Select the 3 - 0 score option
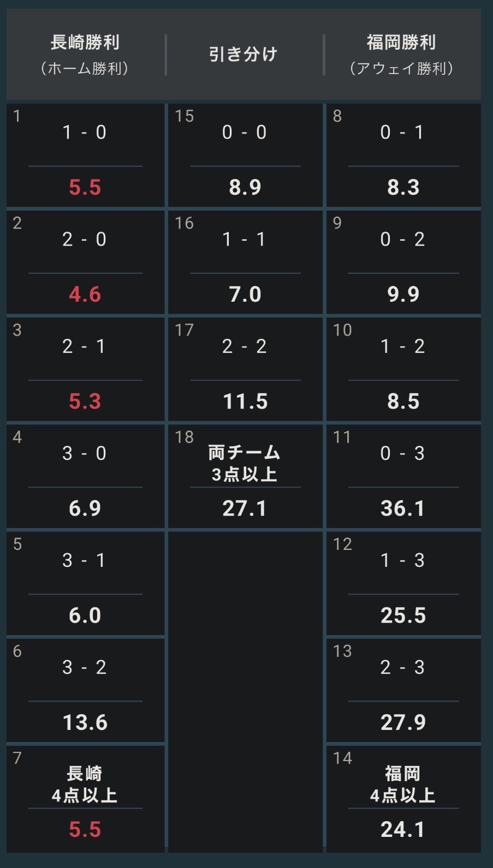The height and width of the screenshot is (868, 493). (85, 476)
